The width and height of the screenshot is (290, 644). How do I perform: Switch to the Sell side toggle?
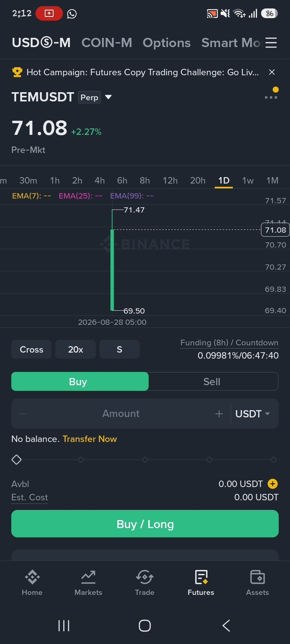(x=212, y=382)
